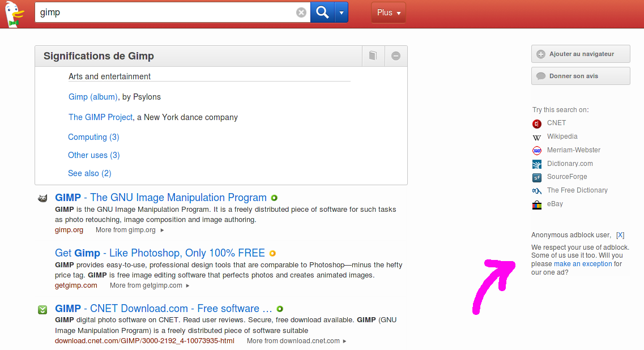Click the speech bubble icon in Donner son avis

point(541,76)
